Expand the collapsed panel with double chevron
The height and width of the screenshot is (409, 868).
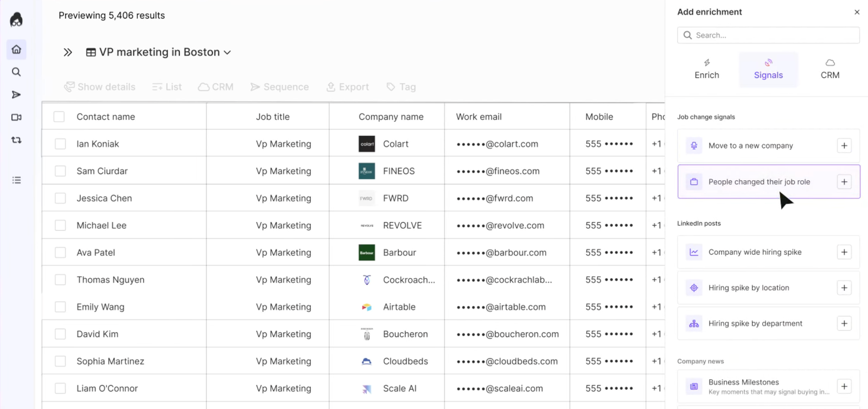68,52
